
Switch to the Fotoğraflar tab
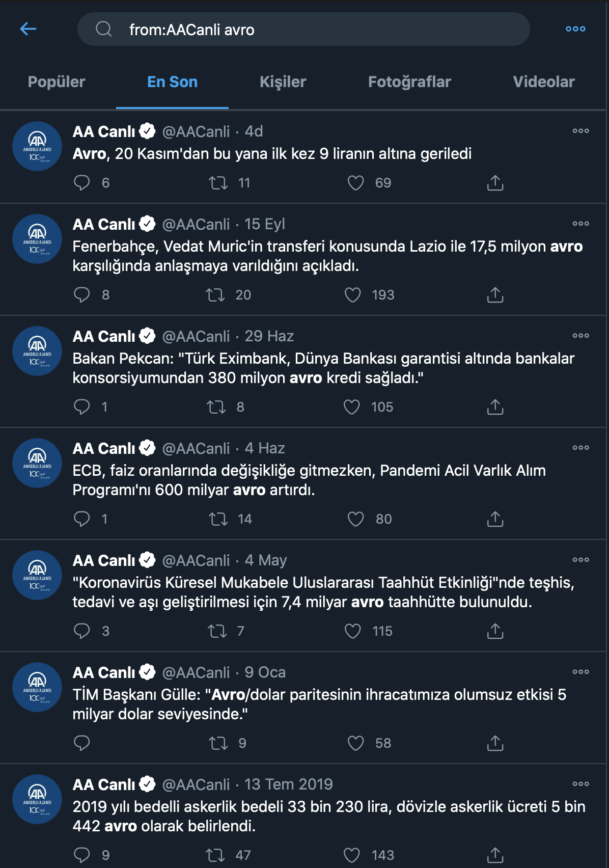(x=409, y=82)
